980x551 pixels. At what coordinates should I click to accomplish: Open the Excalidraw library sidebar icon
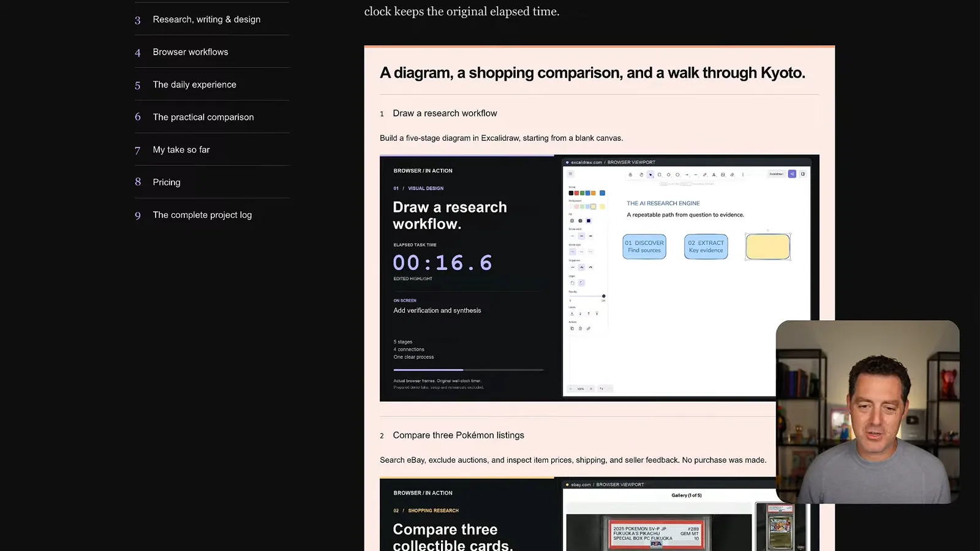pyautogui.click(x=802, y=174)
